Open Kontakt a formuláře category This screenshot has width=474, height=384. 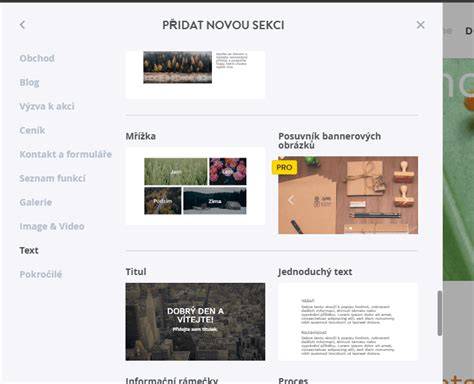point(65,154)
